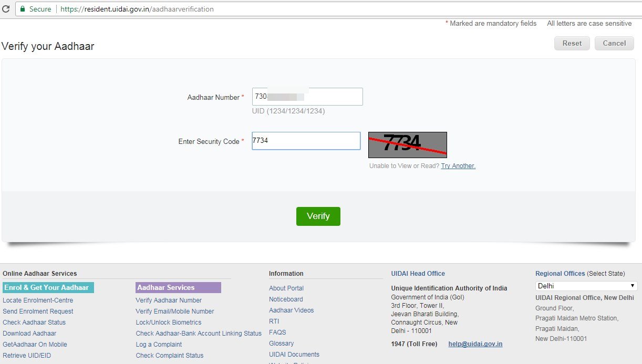Open the Aadhaar Videos link
The height and width of the screenshot is (364, 642).
point(291,310)
